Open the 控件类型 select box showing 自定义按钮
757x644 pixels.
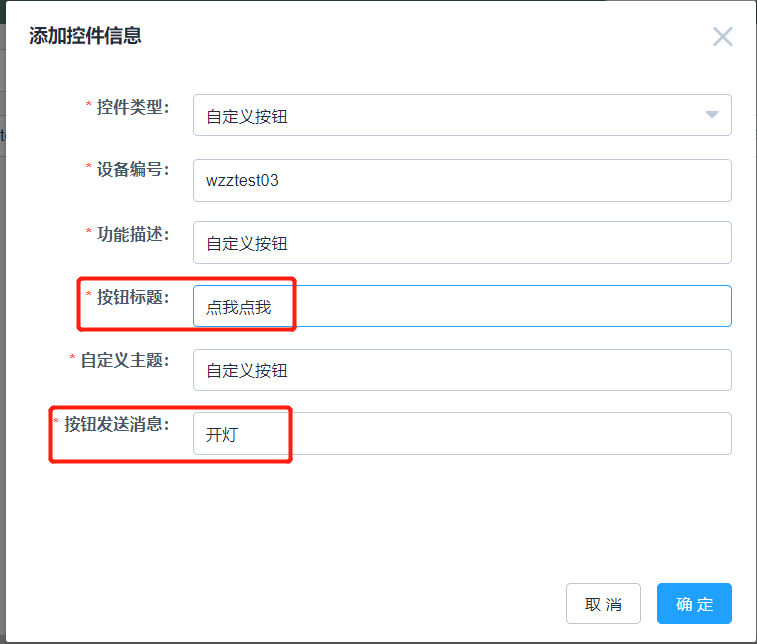pos(462,115)
